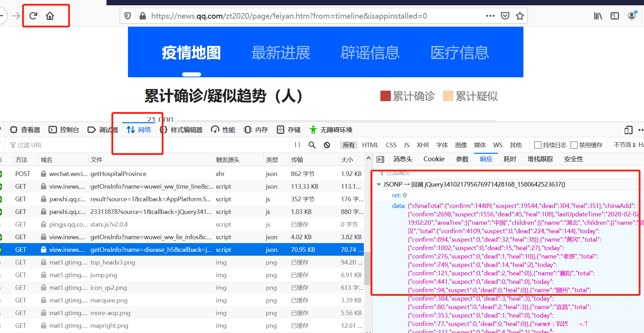Switch to the 控制台 devtools tab

(64, 130)
